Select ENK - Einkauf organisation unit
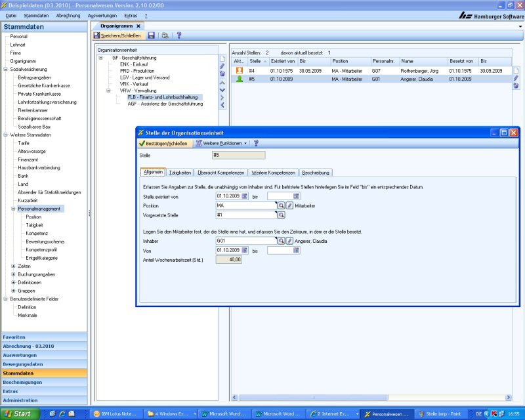The width and height of the screenshot is (525, 420). pyautogui.click(x=134, y=64)
